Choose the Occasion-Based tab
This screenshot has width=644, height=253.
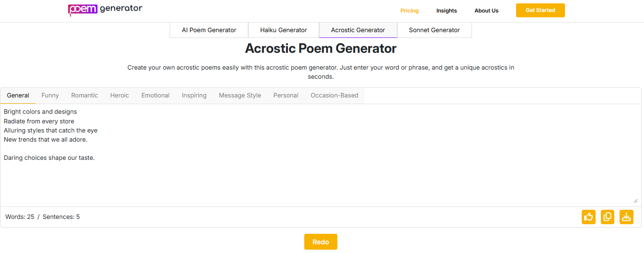tap(334, 96)
